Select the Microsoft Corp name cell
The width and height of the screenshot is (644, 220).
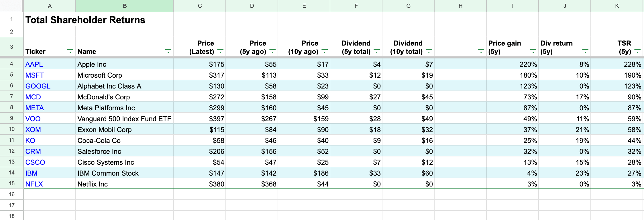pyautogui.click(x=125, y=75)
